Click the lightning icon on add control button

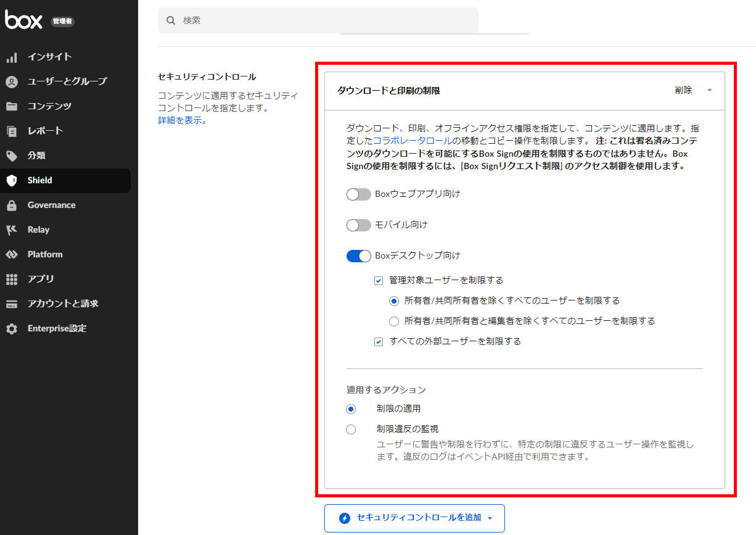coord(345,518)
